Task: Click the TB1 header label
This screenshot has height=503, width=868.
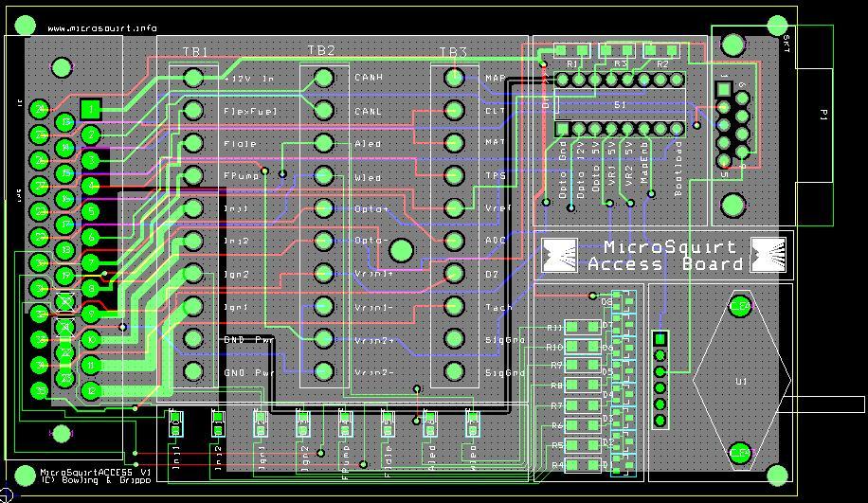Action: (195, 51)
